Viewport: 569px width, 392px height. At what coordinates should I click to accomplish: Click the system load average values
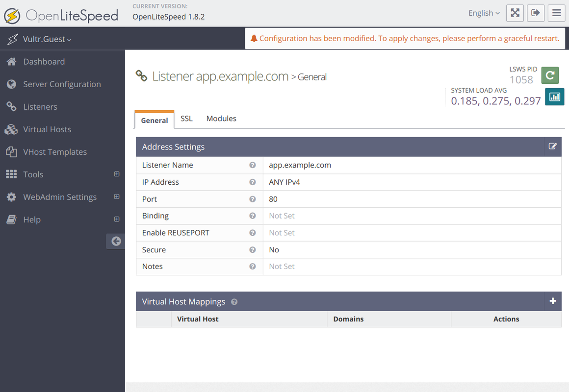[x=496, y=101]
